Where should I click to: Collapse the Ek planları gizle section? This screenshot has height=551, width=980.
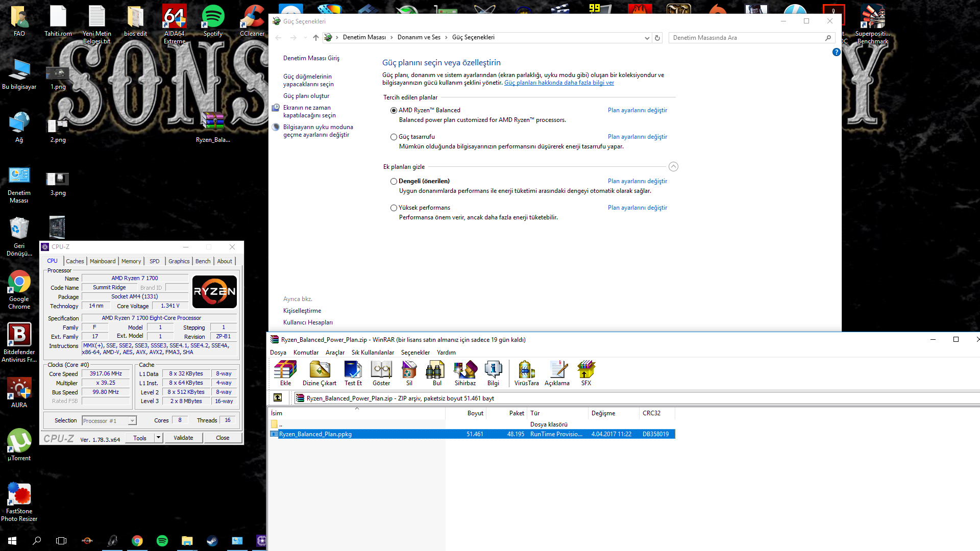[673, 167]
